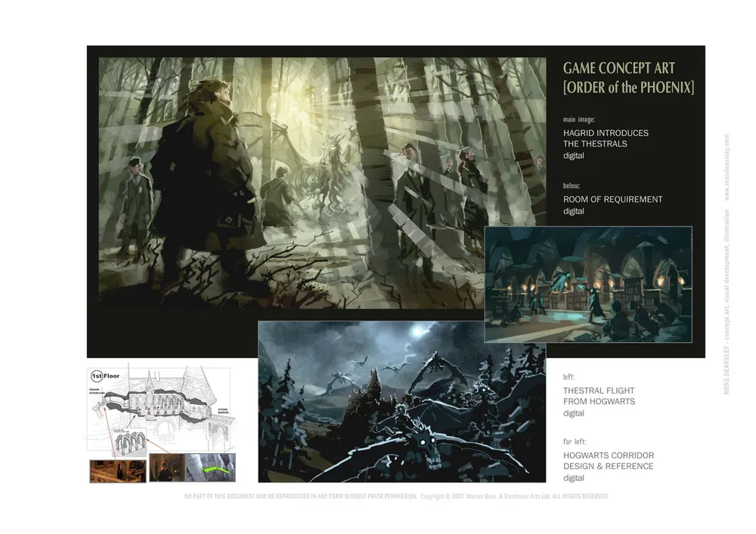Open the Thestral Flight from Hogwarts image
Viewport: 756px width, 534px height.
(x=401, y=401)
